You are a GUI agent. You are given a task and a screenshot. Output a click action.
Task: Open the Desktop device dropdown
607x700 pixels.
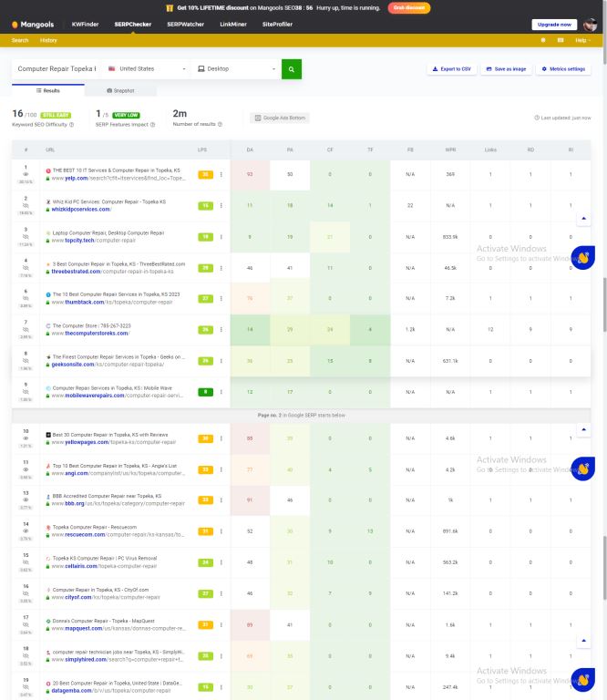(237, 68)
